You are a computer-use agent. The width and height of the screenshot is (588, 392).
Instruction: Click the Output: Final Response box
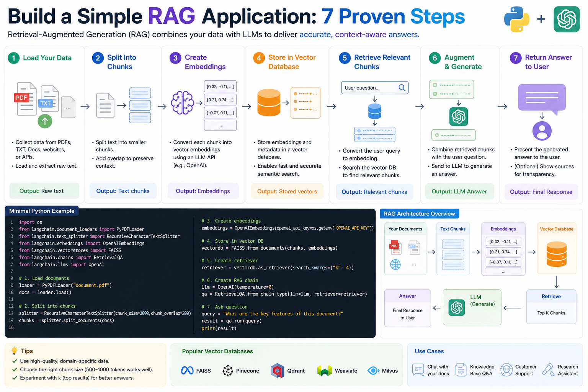[x=541, y=191]
